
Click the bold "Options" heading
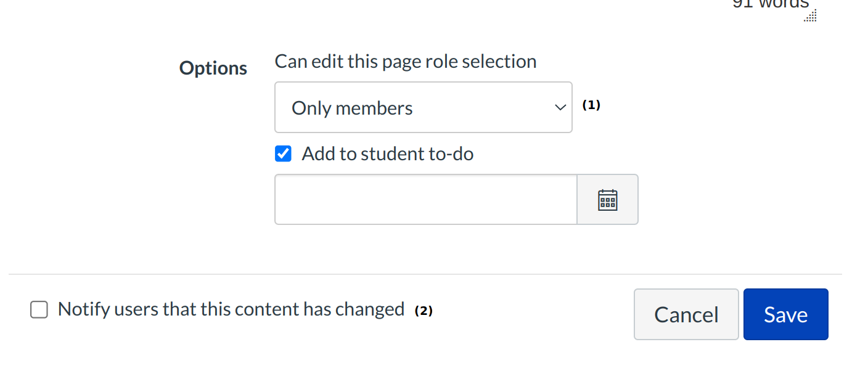point(213,68)
